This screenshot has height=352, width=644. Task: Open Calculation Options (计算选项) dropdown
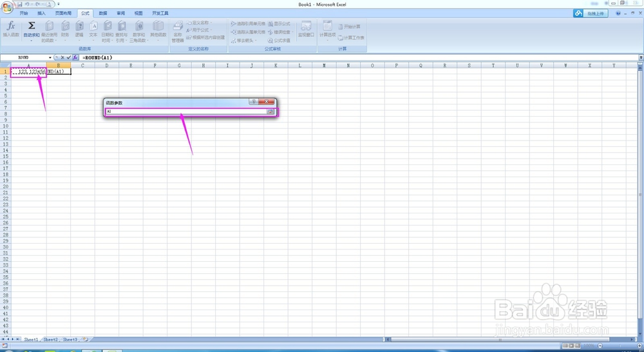coord(327,32)
